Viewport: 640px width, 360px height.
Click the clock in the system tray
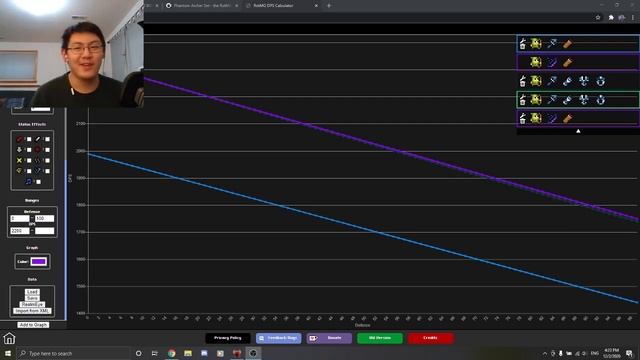(x=611, y=353)
